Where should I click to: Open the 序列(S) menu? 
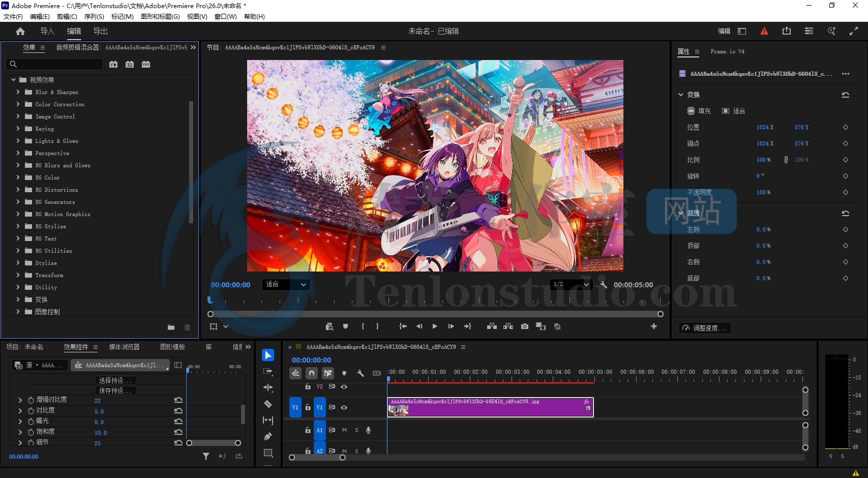point(94,17)
